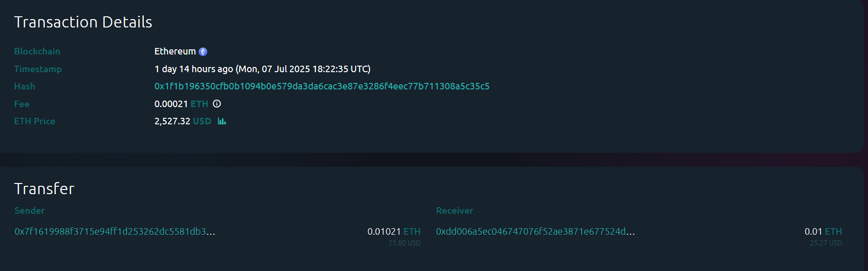Click the sender's 0.01021 ETH amount

pyautogui.click(x=394, y=231)
